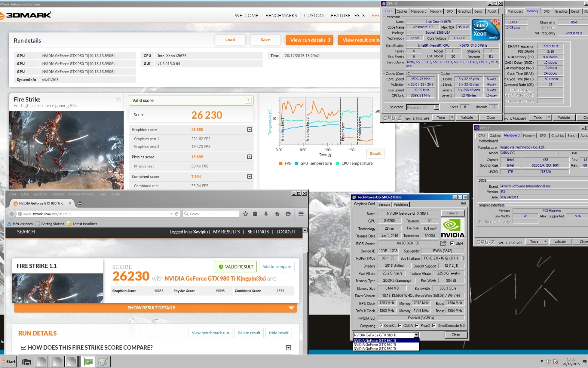The width and height of the screenshot is (588, 368).
Task: Click the Més visitades bookmark
Action: point(20,224)
